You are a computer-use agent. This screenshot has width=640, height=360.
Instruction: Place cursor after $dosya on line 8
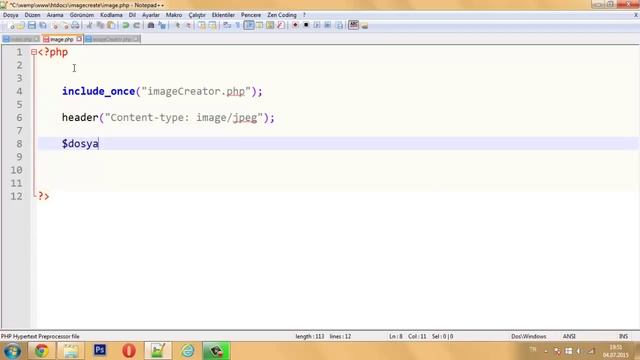pyautogui.click(x=99, y=144)
